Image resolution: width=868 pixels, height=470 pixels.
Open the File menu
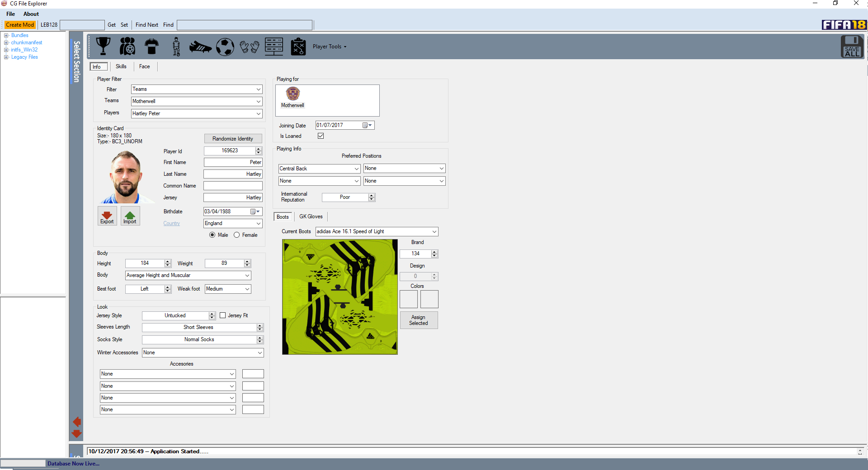[x=11, y=14]
